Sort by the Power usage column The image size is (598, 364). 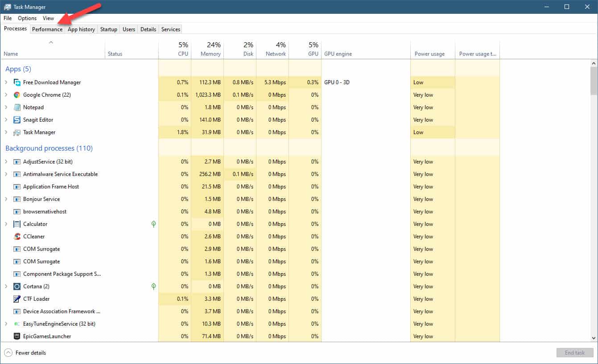(433, 49)
